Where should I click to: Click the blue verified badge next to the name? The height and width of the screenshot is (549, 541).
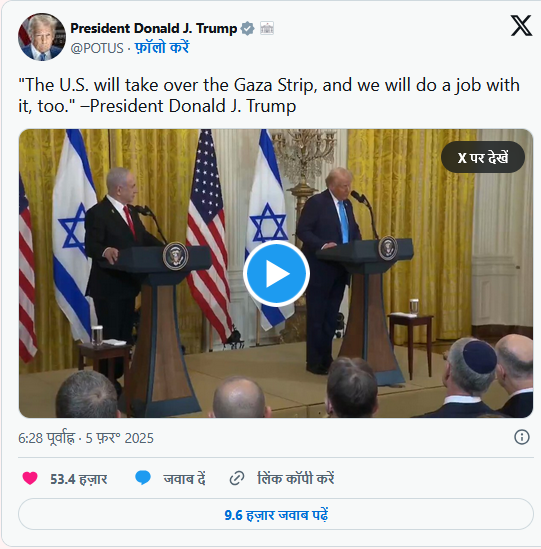[x=248, y=28]
